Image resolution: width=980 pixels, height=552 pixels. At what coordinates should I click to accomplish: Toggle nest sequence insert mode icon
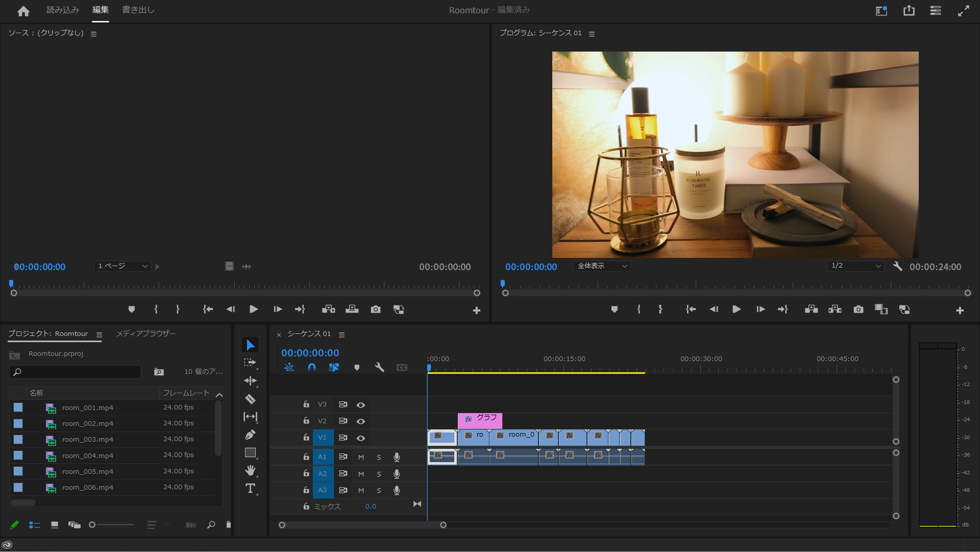click(x=289, y=368)
